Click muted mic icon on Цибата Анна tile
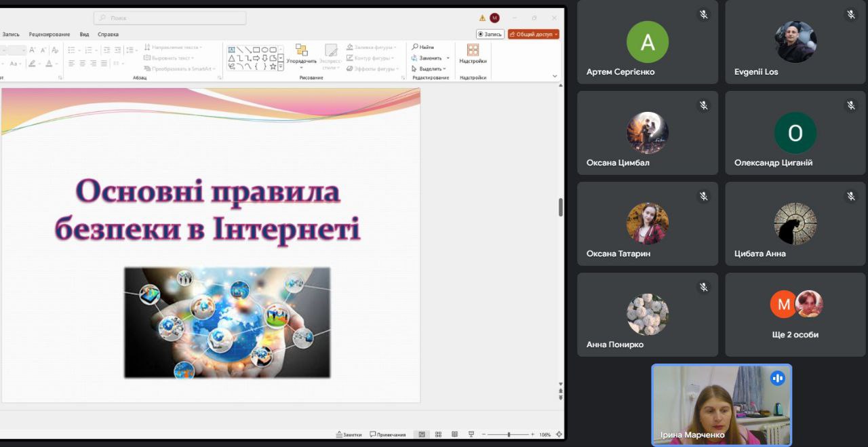This screenshot has height=447, width=868. point(851,196)
